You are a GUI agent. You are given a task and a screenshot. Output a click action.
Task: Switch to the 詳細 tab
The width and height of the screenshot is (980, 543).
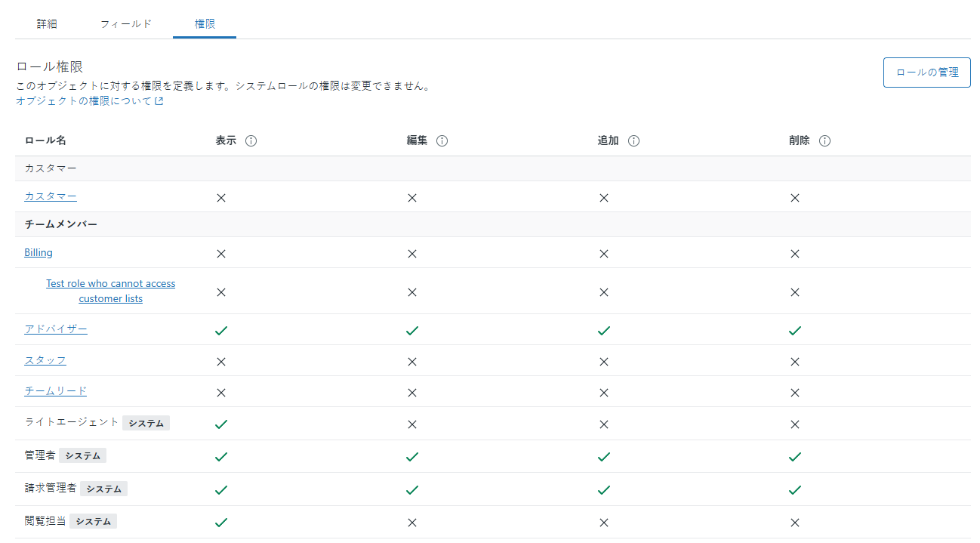coord(47,24)
